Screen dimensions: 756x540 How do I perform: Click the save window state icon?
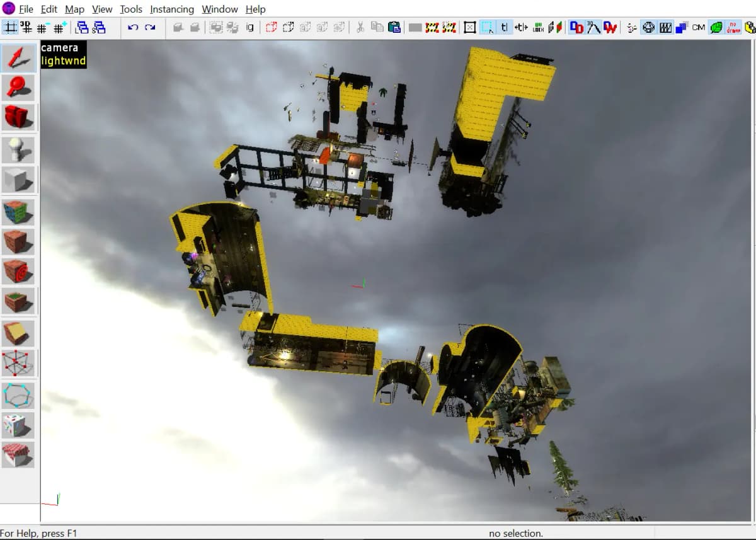99,27
